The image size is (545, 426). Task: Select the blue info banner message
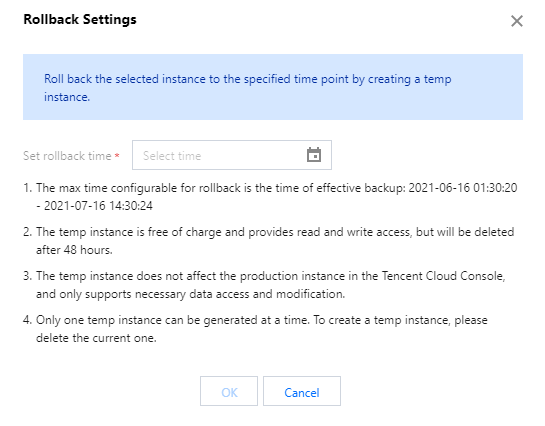273,87
